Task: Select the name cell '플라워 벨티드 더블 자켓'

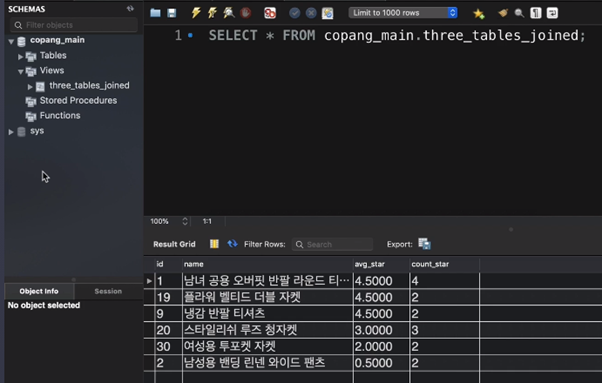Action: click(268, 297)
